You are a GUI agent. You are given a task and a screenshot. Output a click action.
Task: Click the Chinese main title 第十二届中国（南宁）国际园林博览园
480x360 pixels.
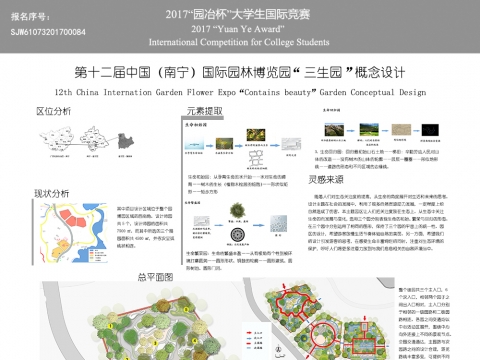tap(183, 72)
